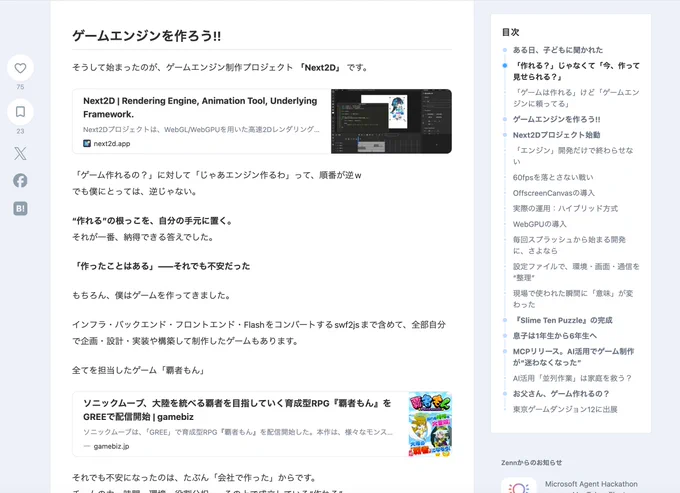Image resolution: width=680 pixels, height=493 pixels.
Task: Open お父さん、ゲーム作れるの？ in contents
Action: pos(561,394)
